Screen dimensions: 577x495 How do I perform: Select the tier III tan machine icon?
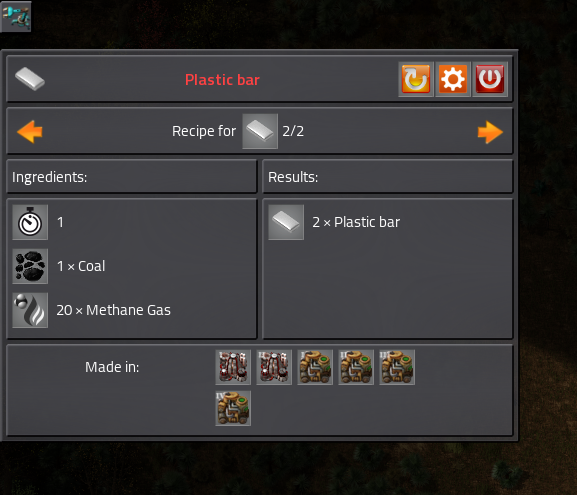pyautogui.click(x=397, y=367)
